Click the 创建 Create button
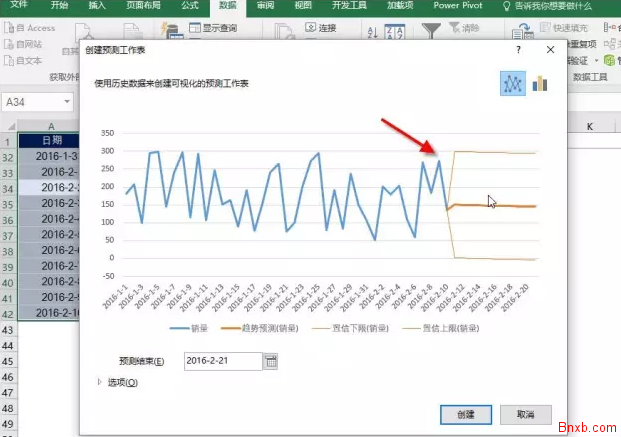 pyautogui.click(x=466, y=413)
